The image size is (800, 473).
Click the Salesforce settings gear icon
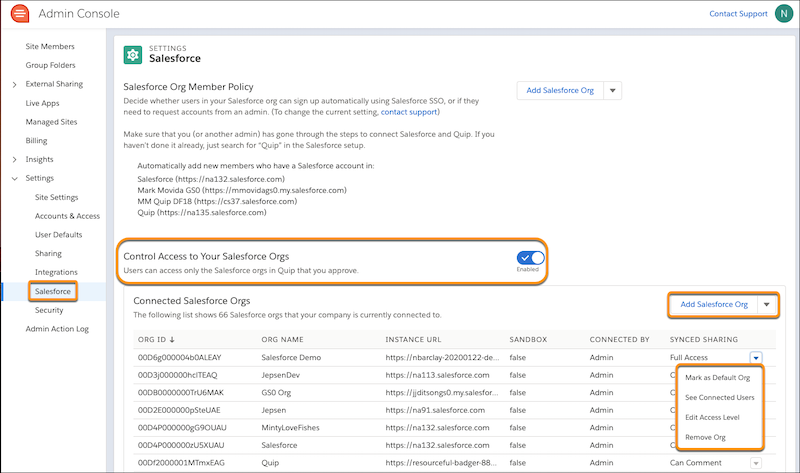133,55
